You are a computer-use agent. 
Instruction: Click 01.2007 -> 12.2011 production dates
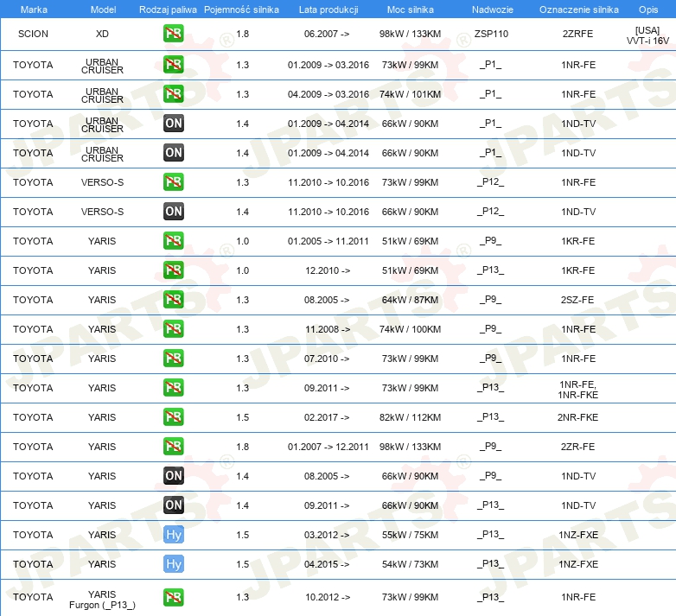328,447
